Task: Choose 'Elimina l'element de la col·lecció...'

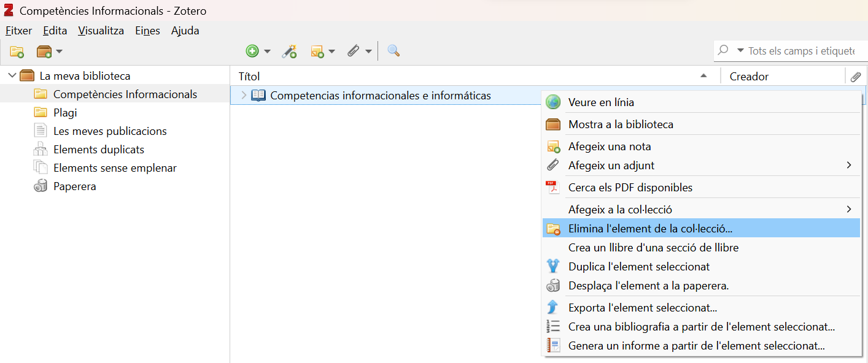Action: coord(701,229)
